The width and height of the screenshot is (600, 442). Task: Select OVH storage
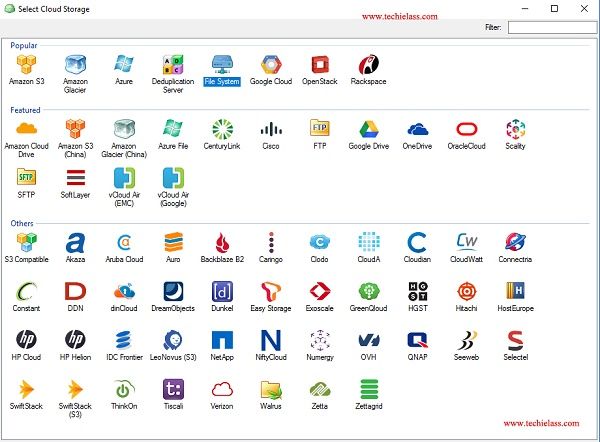click(369, 340)
